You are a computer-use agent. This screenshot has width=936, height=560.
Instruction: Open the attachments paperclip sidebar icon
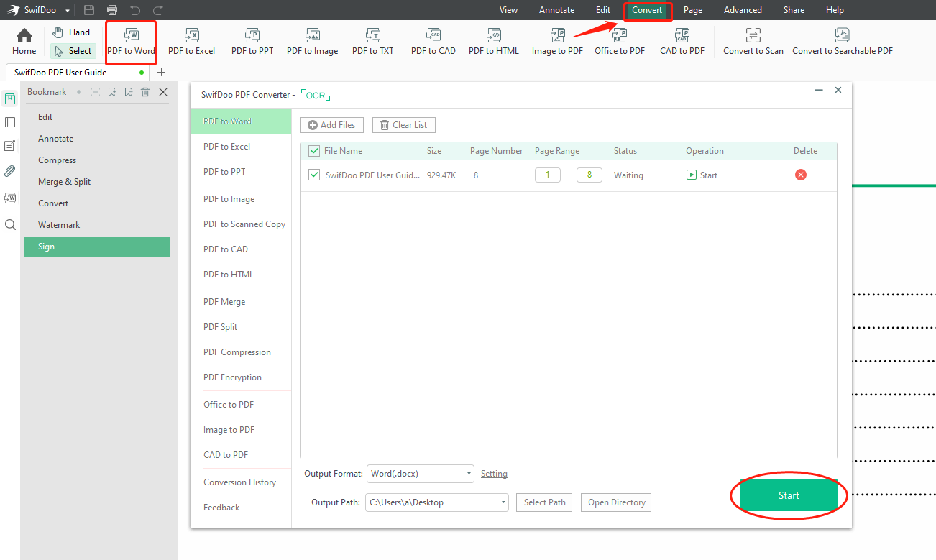10,171
